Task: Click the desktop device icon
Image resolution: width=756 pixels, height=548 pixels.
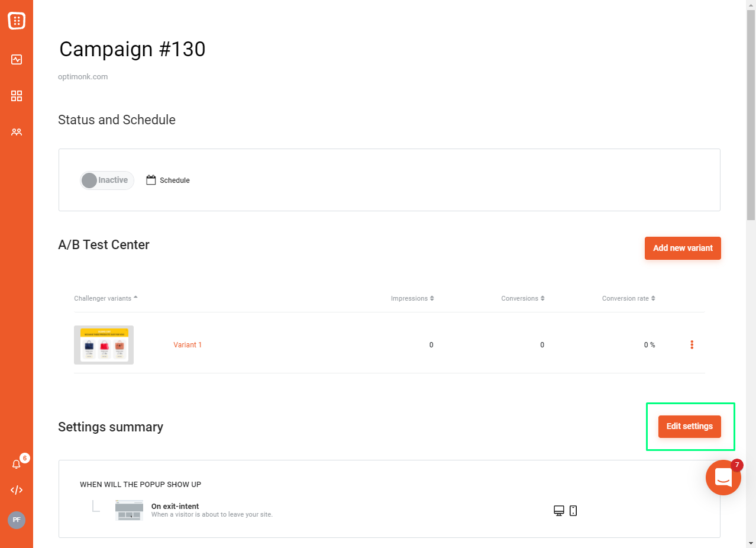Action: [559, 511]
